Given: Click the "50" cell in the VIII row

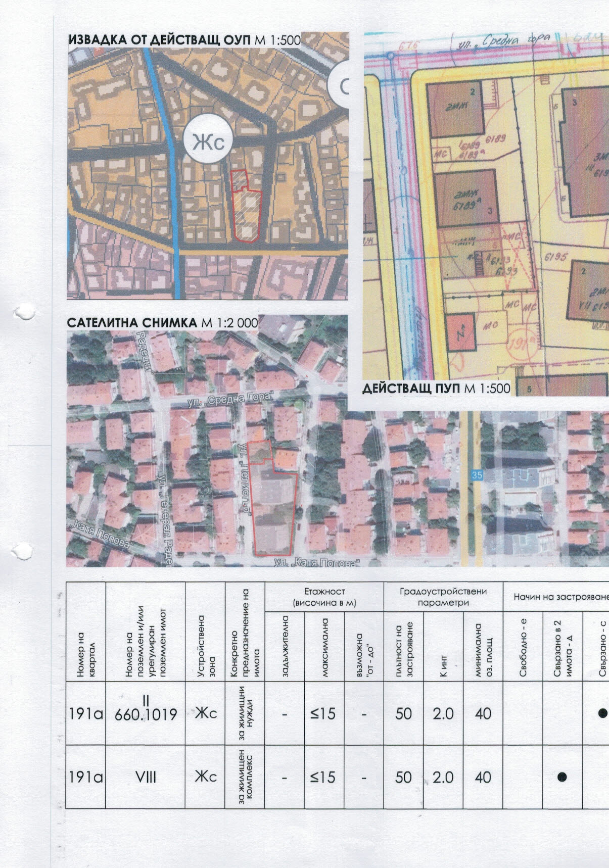Looking at the screenshot, I should tap(404, 777).
